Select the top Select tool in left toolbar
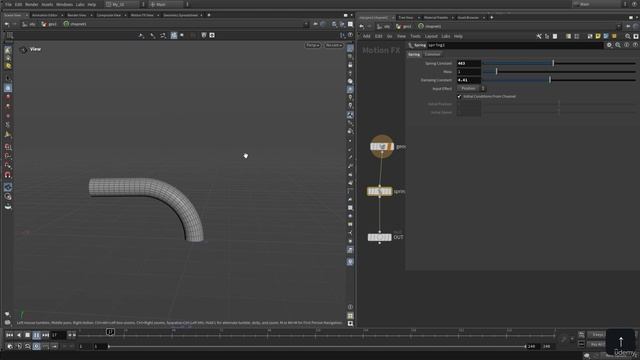This screenshot has width=640, height=360. coord(8,50)
